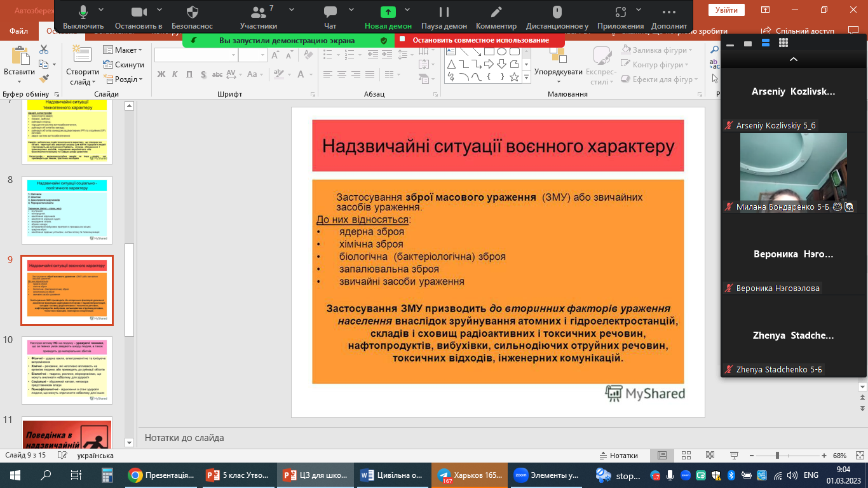Select slide 10 thumbnail in the panel

67,370
